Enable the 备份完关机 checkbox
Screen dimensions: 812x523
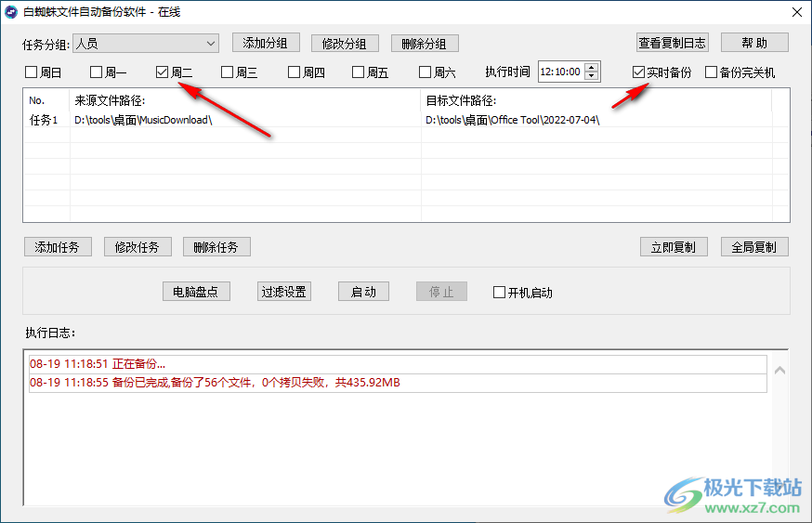(x=711, y=72)
